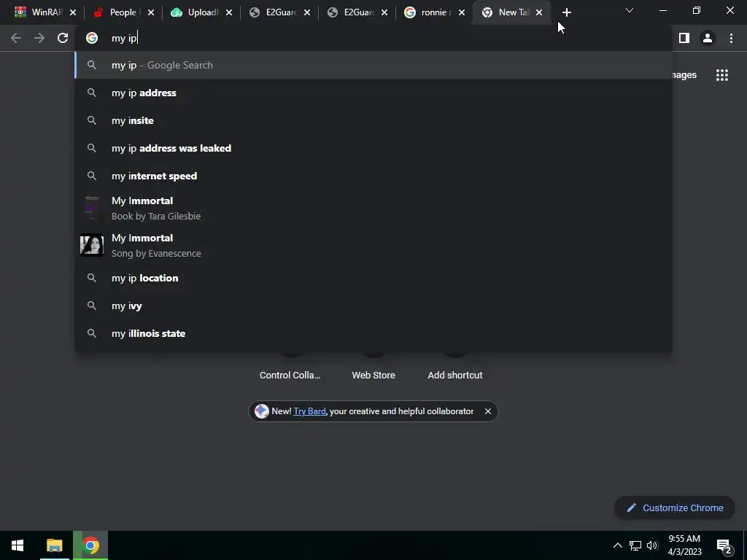Open the notification center icon
The image size is (747, 560).
click(x=724, y=546)
